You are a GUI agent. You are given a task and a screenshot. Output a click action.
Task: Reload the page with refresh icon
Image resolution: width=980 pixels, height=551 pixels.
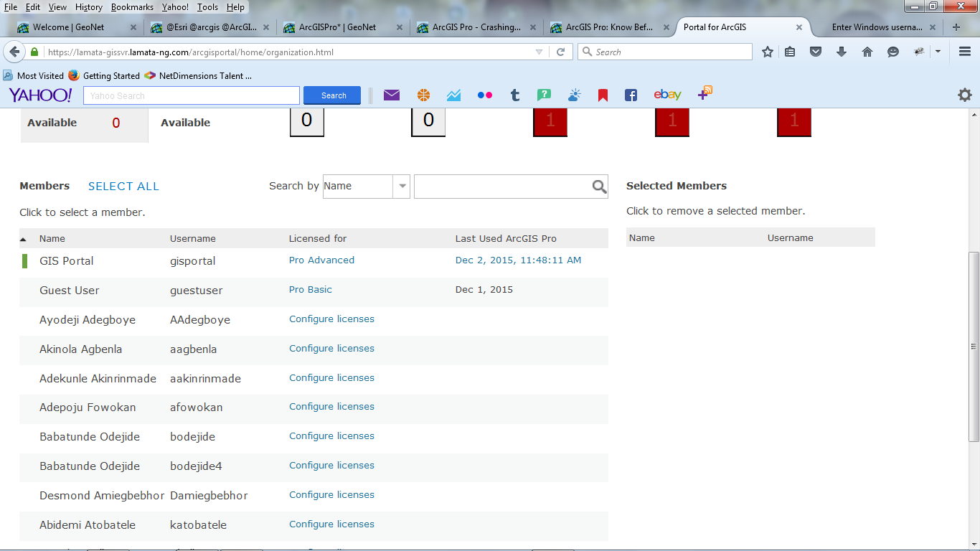pyautogui.click(x=560, y=52)
